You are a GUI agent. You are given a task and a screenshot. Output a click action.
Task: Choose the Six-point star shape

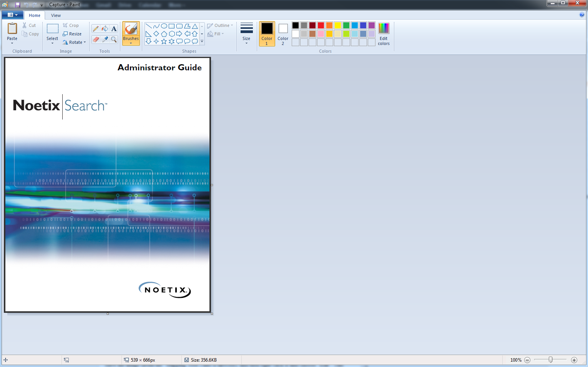coord(172,41)
